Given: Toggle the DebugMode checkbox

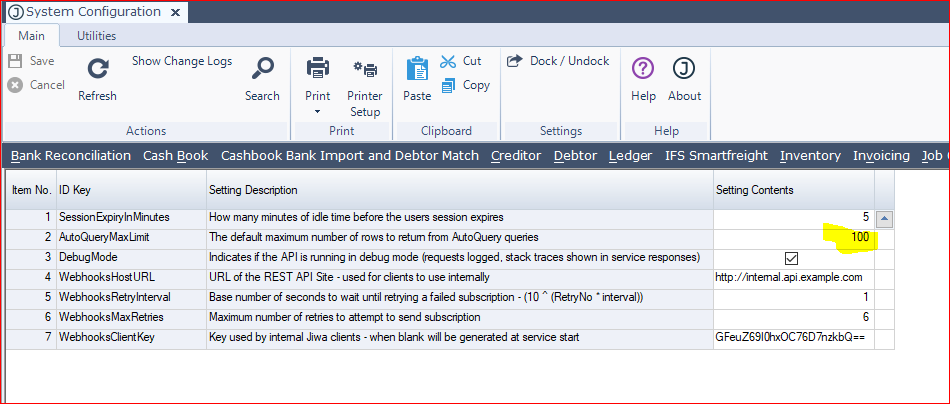Looking at the screenshot, I should point(791,258).
